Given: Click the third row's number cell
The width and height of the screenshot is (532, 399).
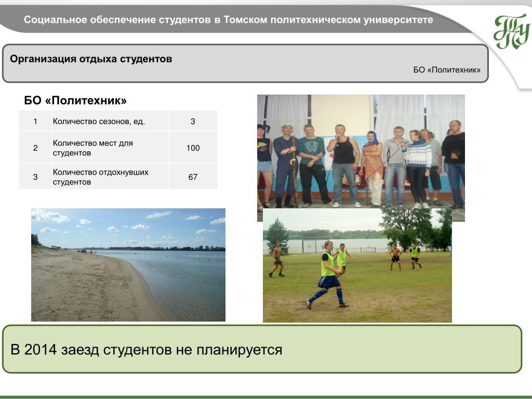Looking at the screenshot, I should point(35,177).
